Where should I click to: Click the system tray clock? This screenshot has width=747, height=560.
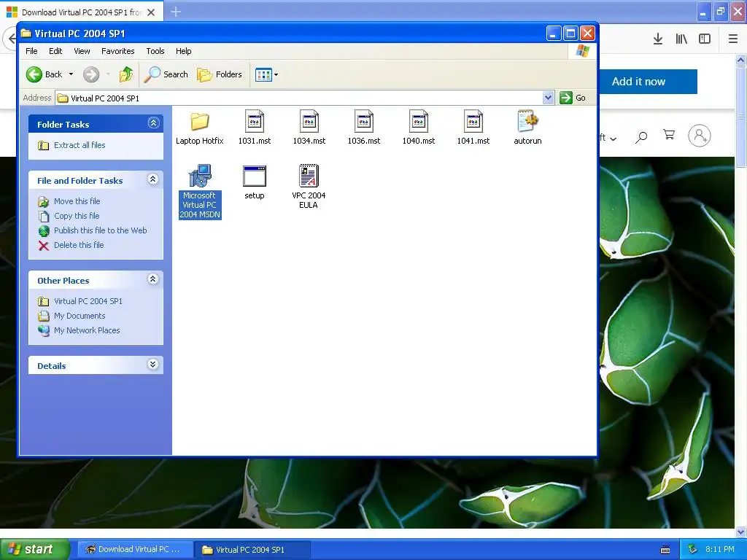tap(720, 550)
